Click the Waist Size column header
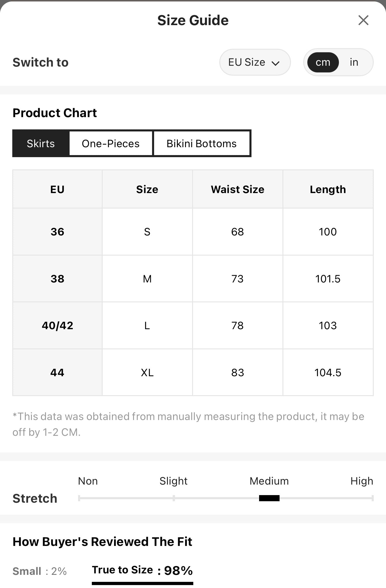 pos(237,189)
